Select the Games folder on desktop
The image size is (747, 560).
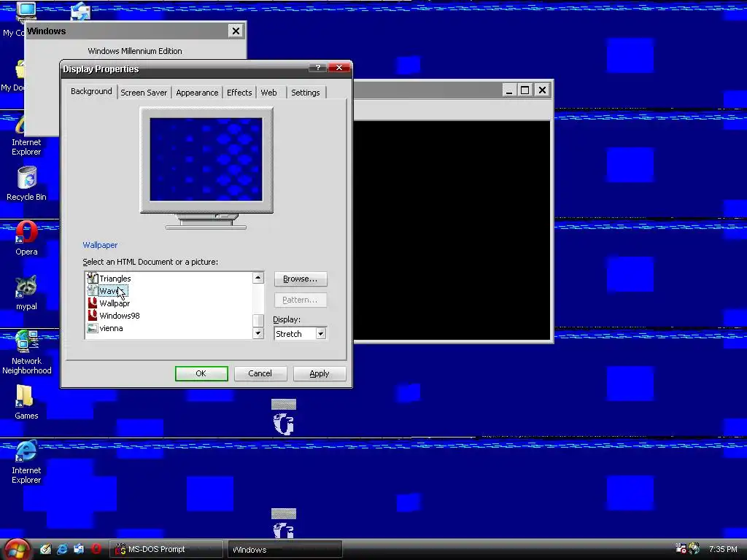tap(26, 402)
